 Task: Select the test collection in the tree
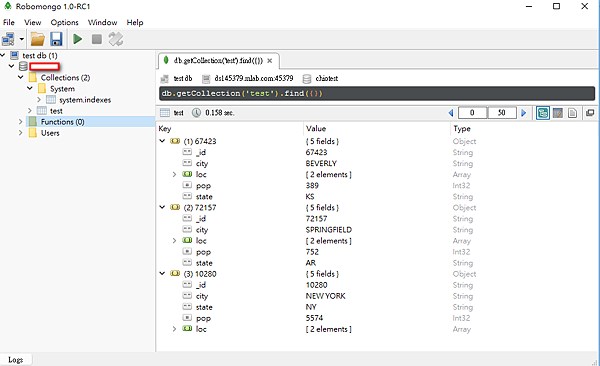click(x=56, y=111)
